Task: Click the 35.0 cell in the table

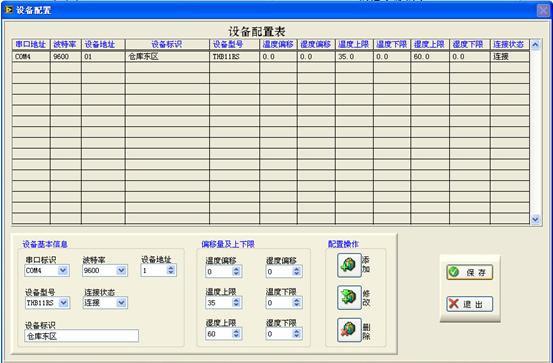Action: coord(354,56)
